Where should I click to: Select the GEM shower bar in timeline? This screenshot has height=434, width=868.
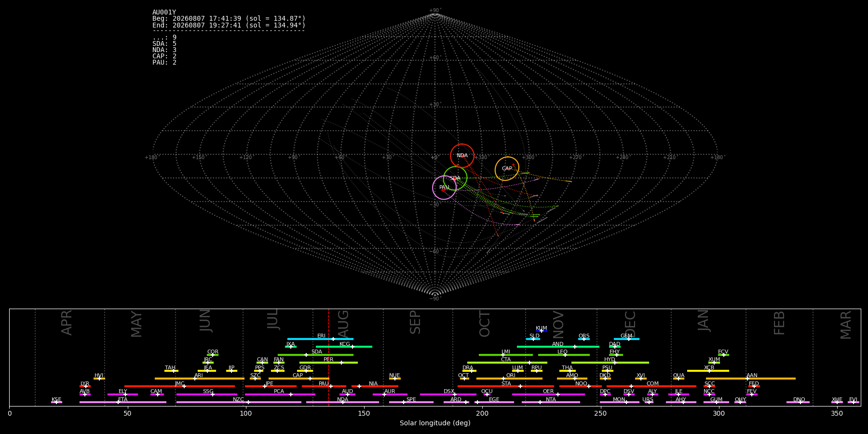tap(626, 339)
